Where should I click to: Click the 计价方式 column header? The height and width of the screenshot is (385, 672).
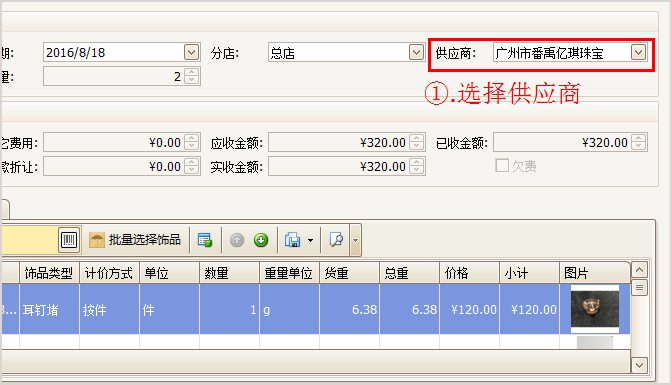tap(109, 273)
